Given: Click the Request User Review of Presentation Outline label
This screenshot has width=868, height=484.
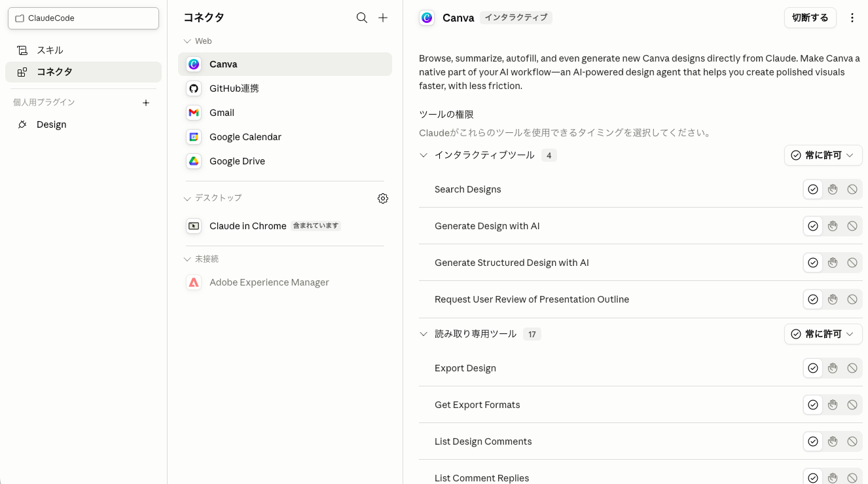Looking at the screenshot, I should [532, 299].
